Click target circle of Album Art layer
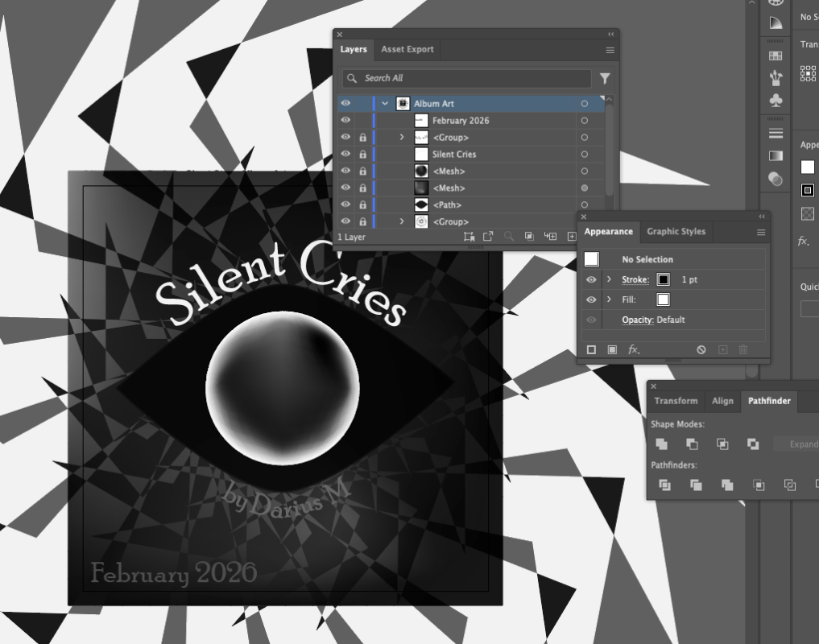819x644 pixels. tap(585, 104)
